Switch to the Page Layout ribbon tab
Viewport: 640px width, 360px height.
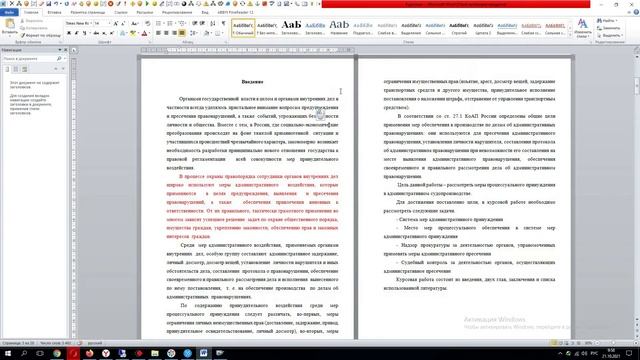pyautogui.click(x=88, y=13)
